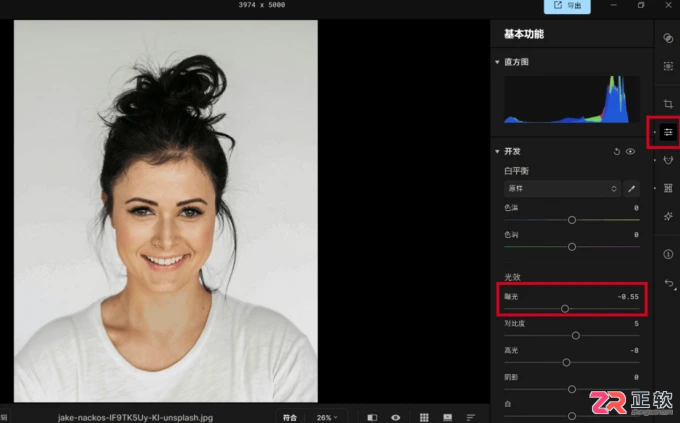Open the grid layout tool icon
Image resolution: width=680 pixels, height=423 pixels.
pyautogui.click(x=668, y=188)
